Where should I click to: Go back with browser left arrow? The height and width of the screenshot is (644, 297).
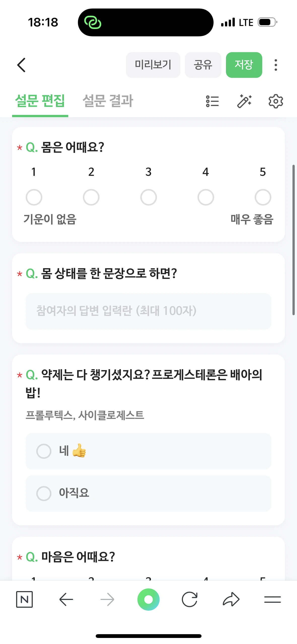tap(66, 599)
